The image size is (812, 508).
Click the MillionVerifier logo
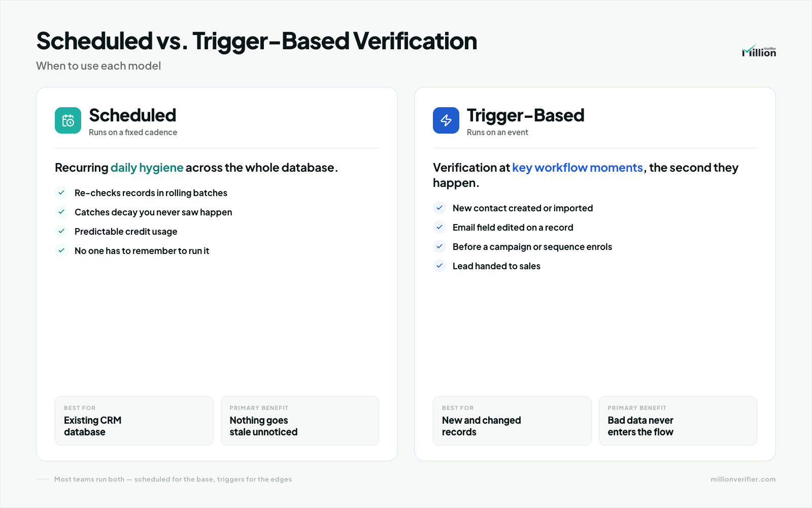[759, 51]
